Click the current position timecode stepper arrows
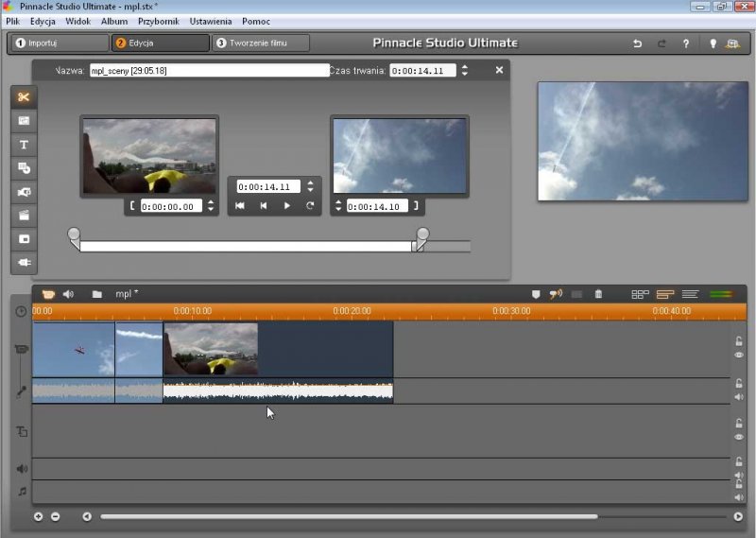The width and height of the screenshot is (756, 538). [311, 186]
